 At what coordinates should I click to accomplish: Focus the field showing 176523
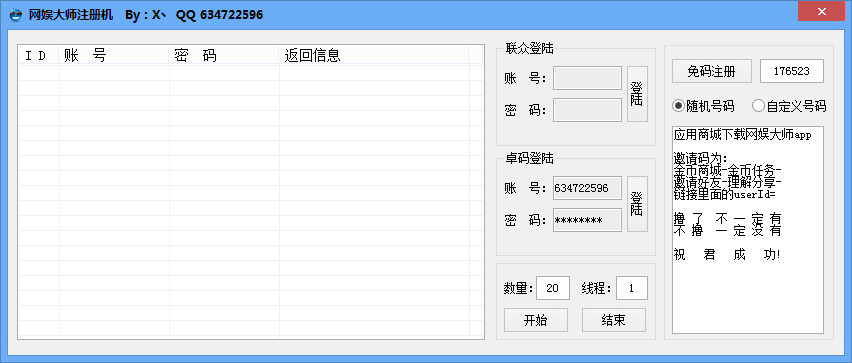tap(792, 71)
